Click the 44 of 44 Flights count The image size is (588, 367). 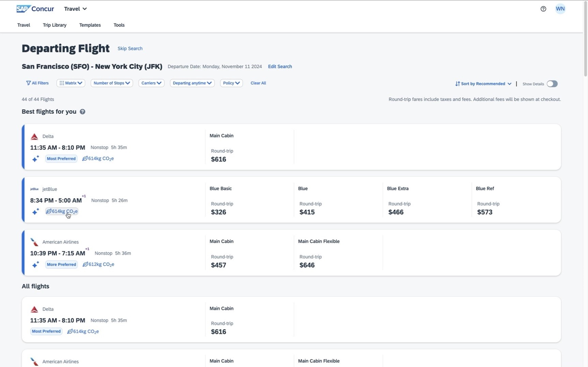tap(38, 99)
